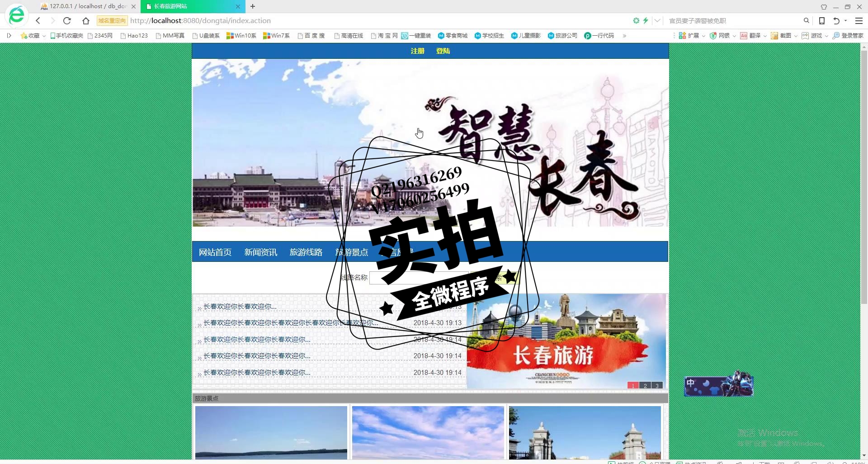Expand the address bar dropdown arrow

[x=657, y=21]
